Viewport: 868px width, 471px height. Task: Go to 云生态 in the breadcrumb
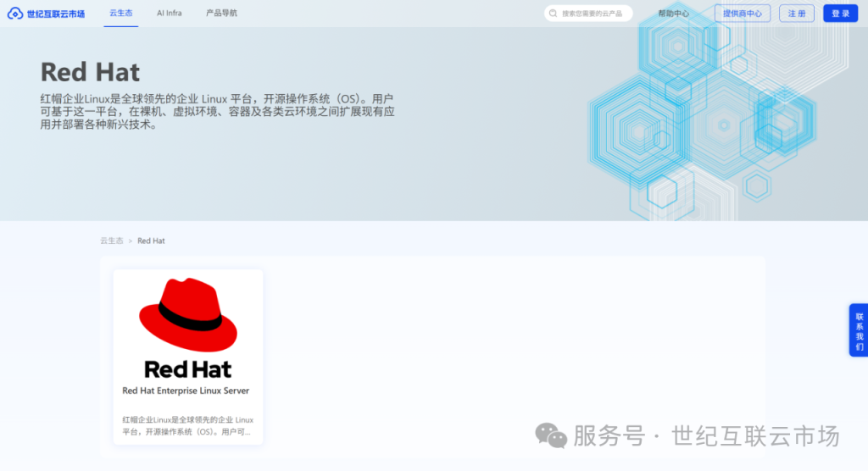pos(111,241)
